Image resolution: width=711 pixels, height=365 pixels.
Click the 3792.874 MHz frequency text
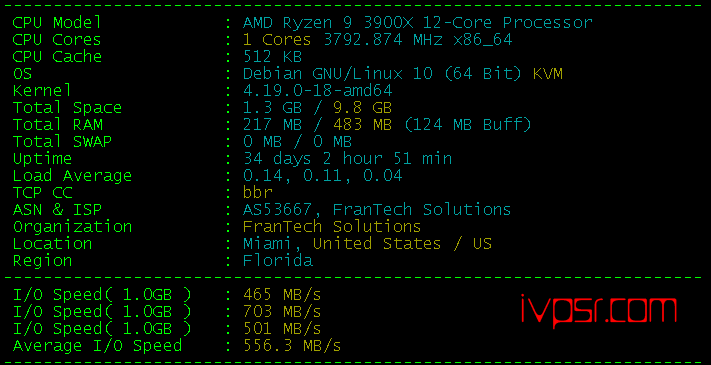pos(383,40)
